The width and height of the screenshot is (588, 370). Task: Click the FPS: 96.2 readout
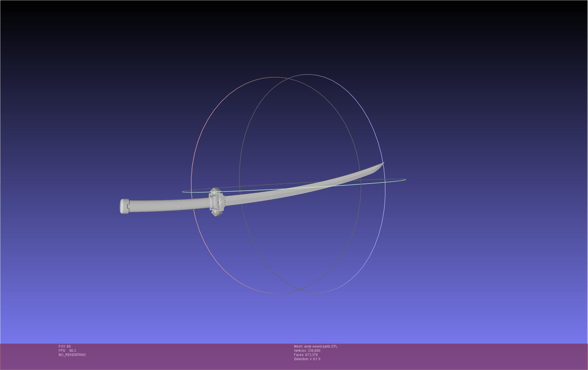67,351
